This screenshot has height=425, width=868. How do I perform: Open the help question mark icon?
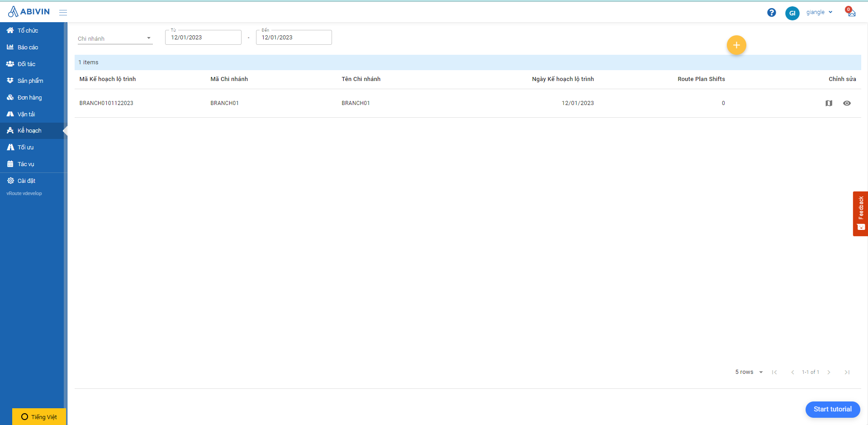pyautogui.click(x=772, y=13)
